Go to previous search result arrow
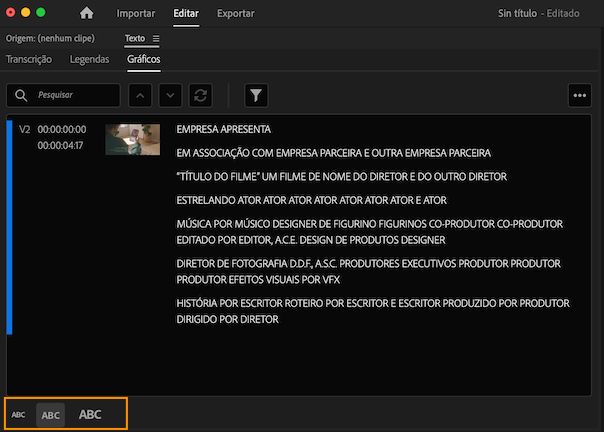 tap(140, 95)
